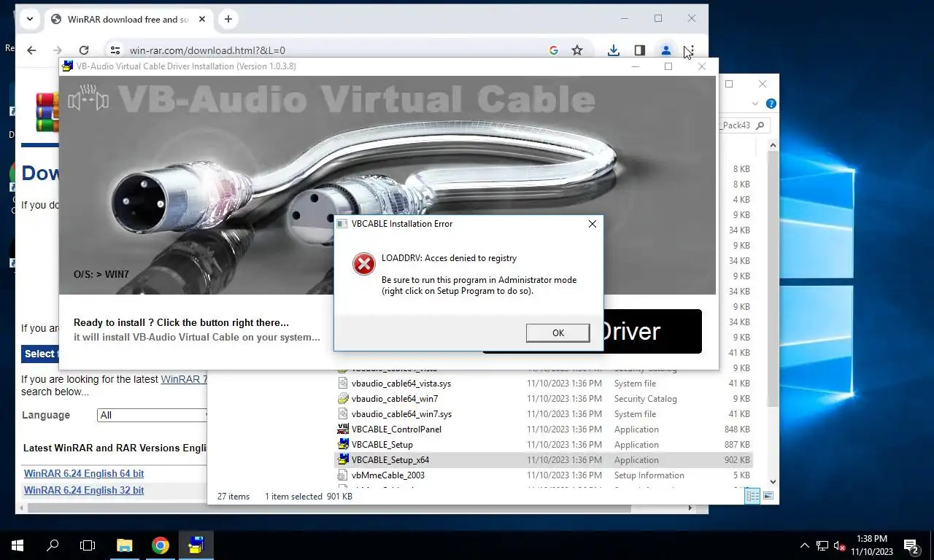Click VBCABLE_ControlPanel file icon
Viewport: 934px width, 560px height.
pyautogui.click(x=343, y=429)
